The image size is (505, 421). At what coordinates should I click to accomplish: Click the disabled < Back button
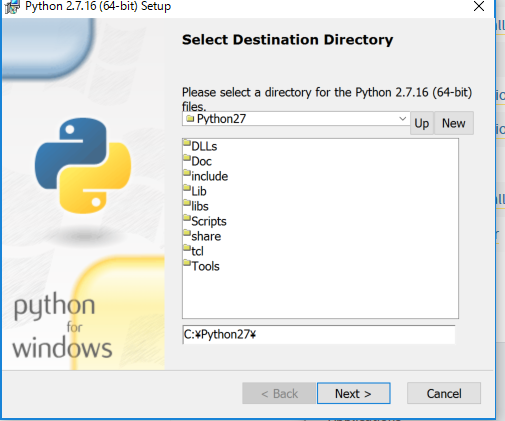(279, 393)
